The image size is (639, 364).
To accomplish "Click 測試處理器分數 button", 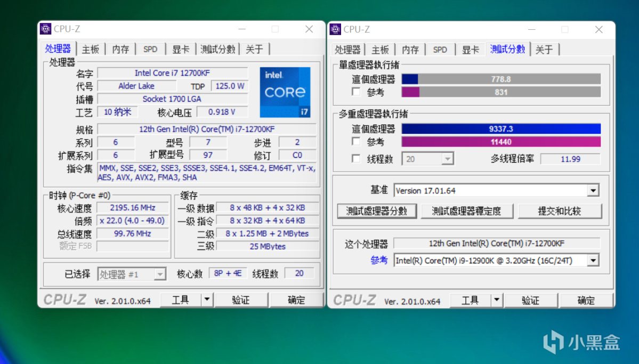I will (377, 211).
